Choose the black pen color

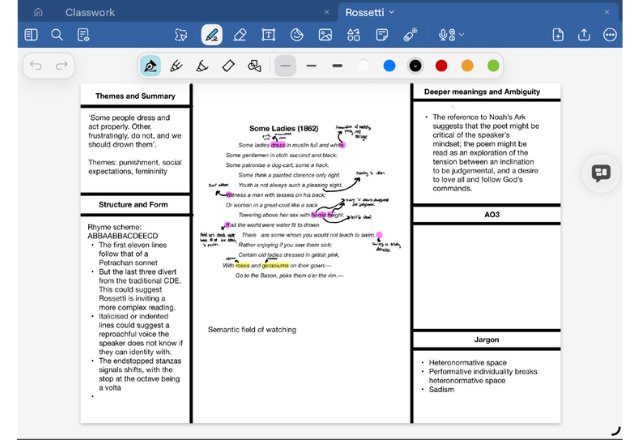click(x=416, y=66)
